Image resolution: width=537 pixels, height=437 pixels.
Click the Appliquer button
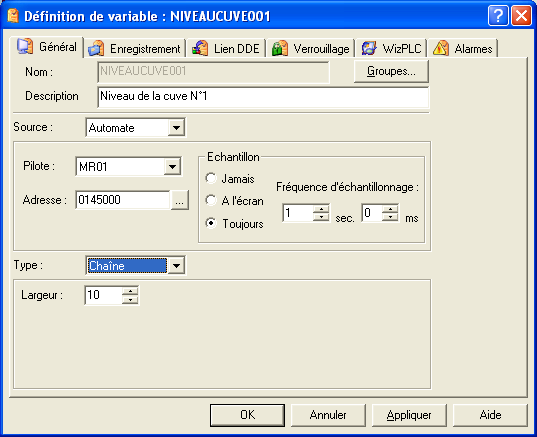coord(409,415)
